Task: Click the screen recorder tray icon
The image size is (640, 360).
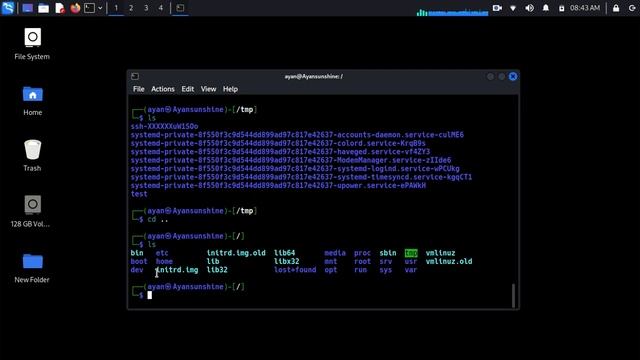Action: tap(497, 8)
